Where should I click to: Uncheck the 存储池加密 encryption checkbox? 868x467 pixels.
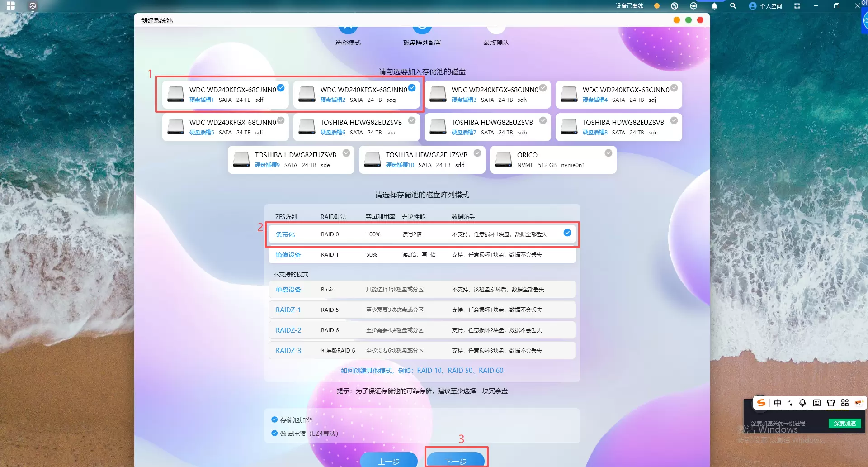[x=274, y=419]
